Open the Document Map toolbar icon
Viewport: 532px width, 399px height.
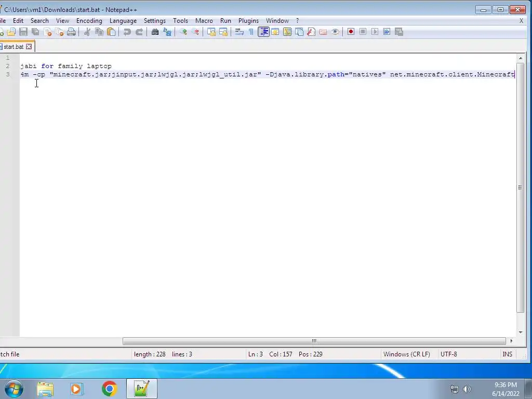point(287,32)
